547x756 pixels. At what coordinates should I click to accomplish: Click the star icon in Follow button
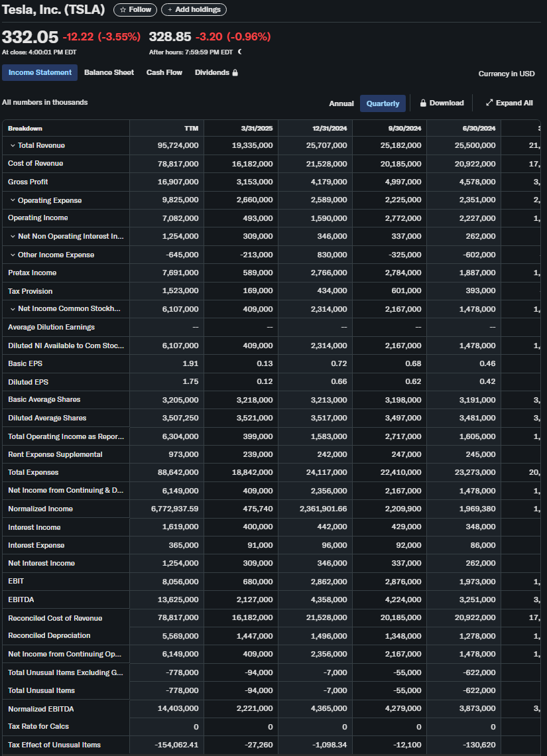coord(123,10)
